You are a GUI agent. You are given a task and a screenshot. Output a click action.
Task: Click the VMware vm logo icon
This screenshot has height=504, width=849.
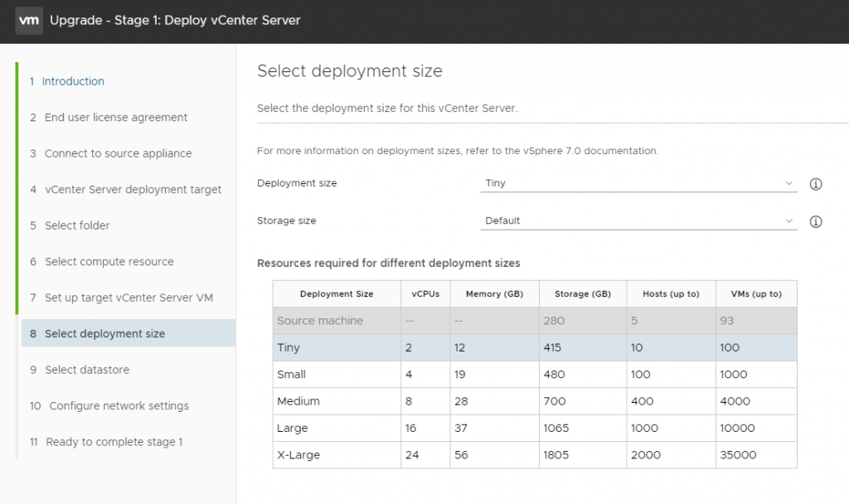[29, 21]
